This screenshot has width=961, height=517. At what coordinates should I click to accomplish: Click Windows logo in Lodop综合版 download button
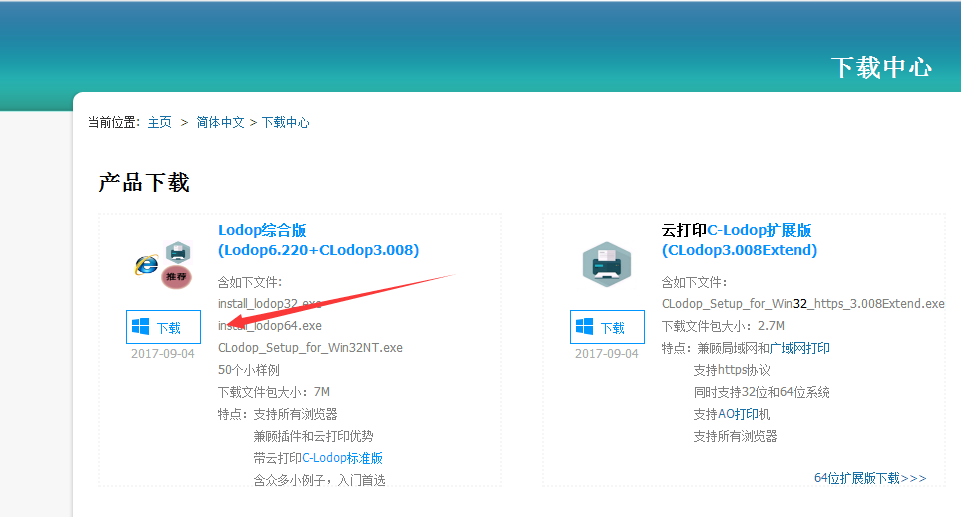[141, 327]
